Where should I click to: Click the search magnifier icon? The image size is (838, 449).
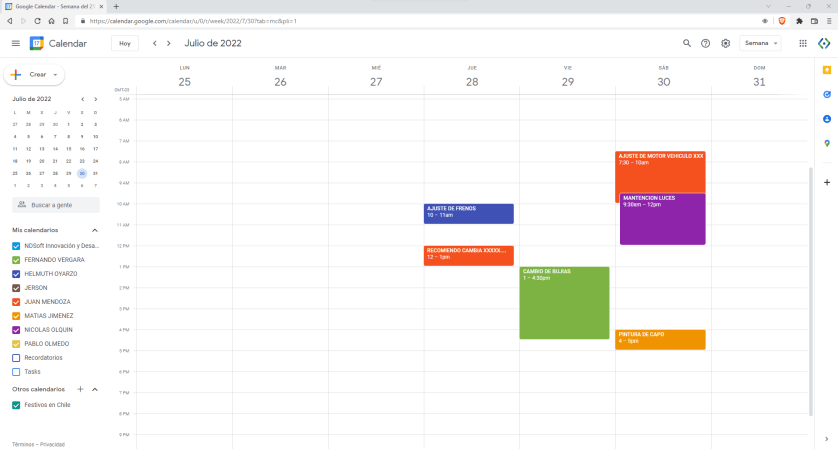point(686,43)
